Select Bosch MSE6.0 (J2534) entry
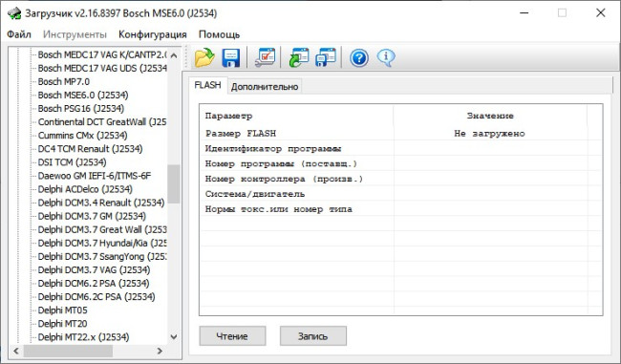This screenshot has height=364, width=621. tap(83, 95)
